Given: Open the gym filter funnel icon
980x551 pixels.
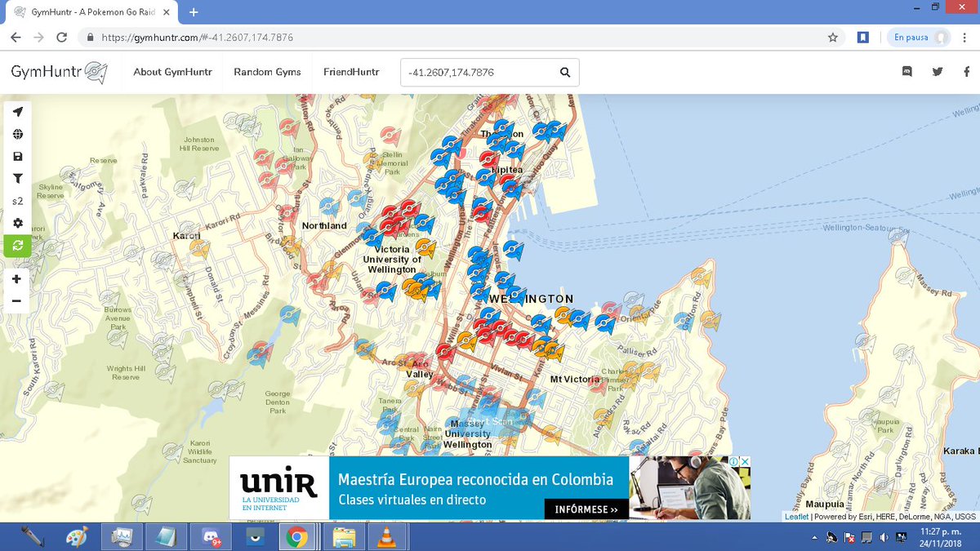Looking at the screenshot, I should [x=17, y=178].
